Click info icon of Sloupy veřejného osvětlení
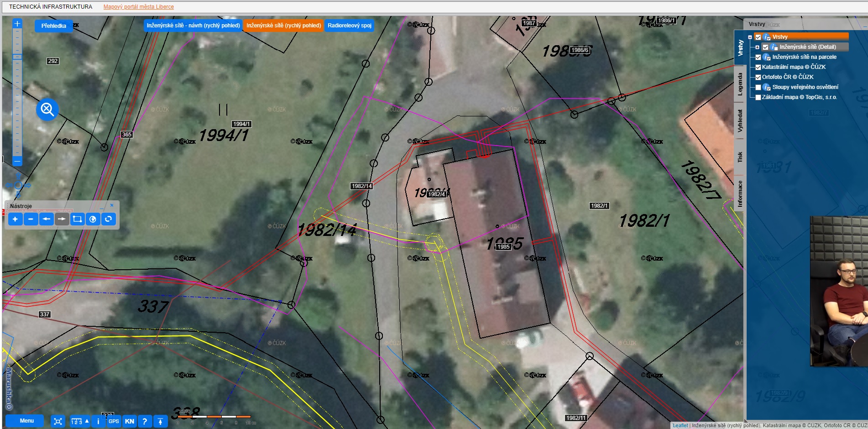This screenshot has width=868, height=429. [x=767, y=87]
